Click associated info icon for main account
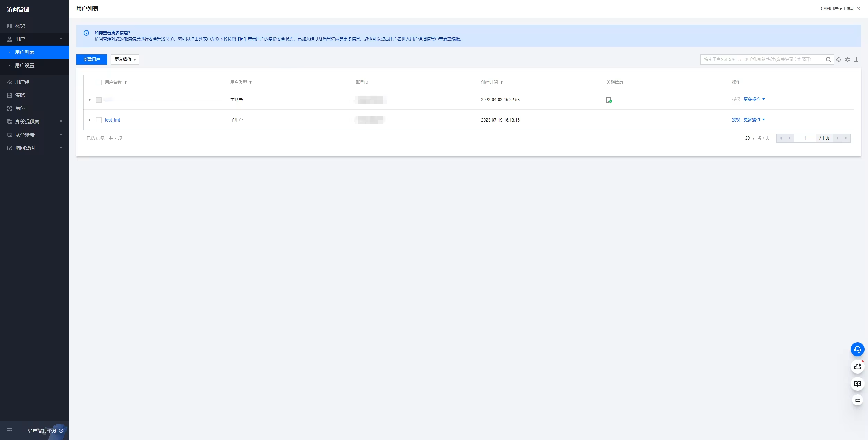The width and height of the screenshot is (868, 440). click(609, 100)
